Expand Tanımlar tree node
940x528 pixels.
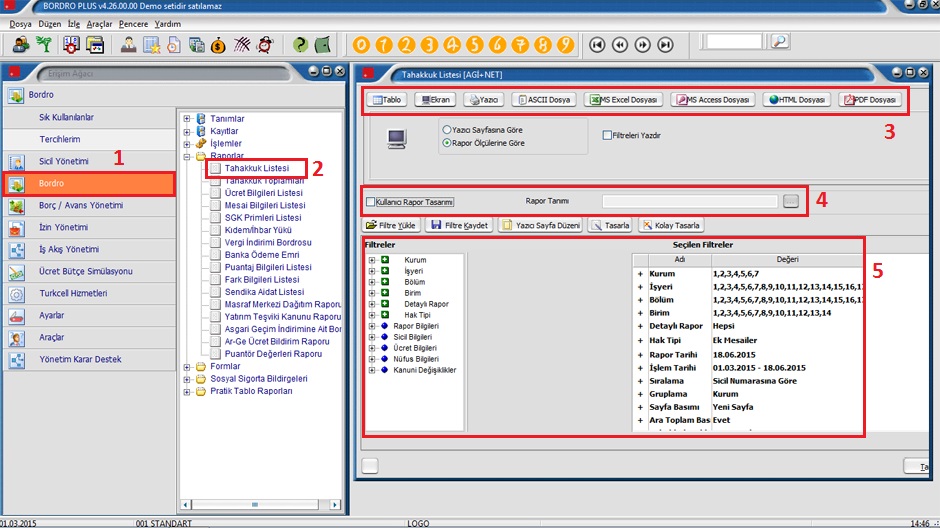point(187,119)
